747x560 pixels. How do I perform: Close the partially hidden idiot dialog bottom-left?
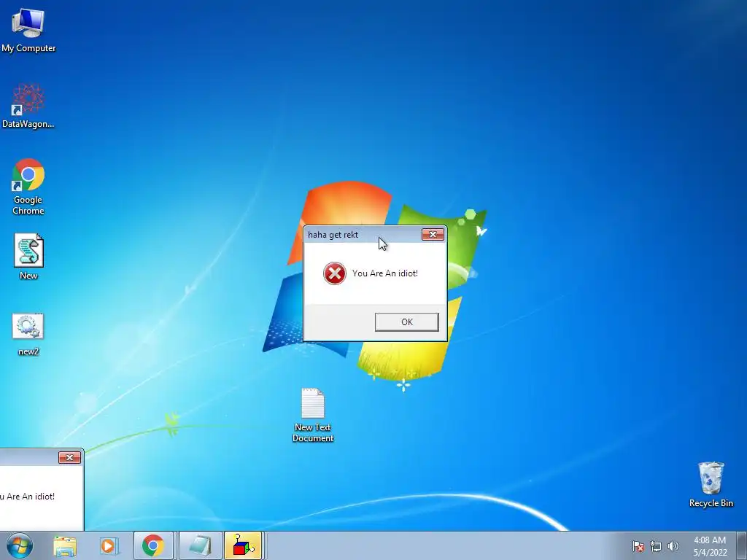point(69,458)
